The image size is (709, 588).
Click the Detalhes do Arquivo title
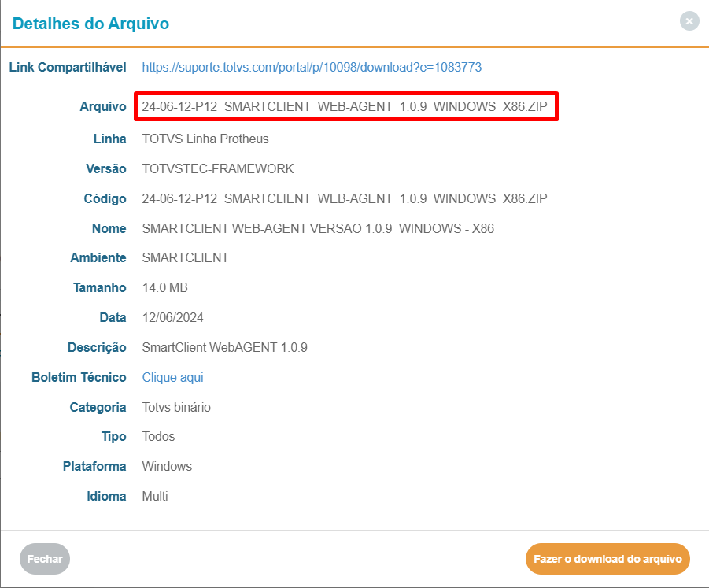point(91,24)
